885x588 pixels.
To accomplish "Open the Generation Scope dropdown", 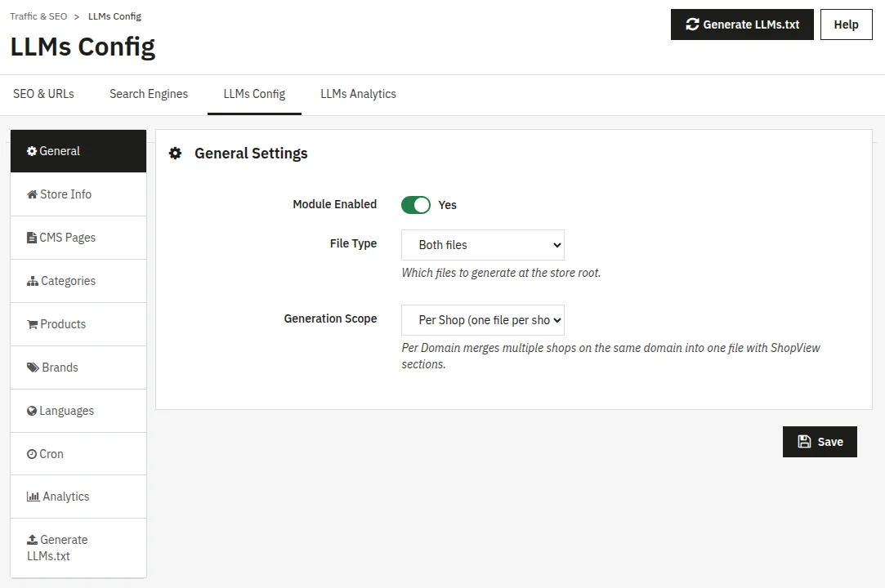I will [483, 320].
